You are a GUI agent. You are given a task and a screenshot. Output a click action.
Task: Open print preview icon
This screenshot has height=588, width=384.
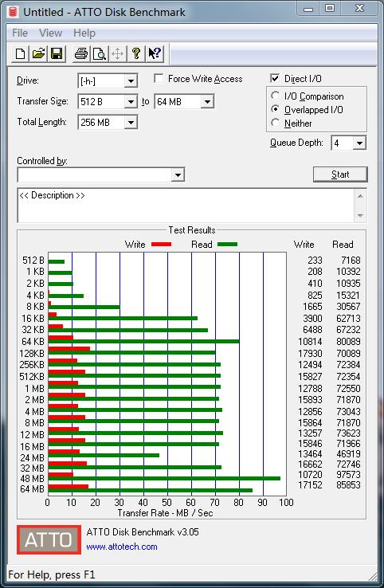[100, 53]
